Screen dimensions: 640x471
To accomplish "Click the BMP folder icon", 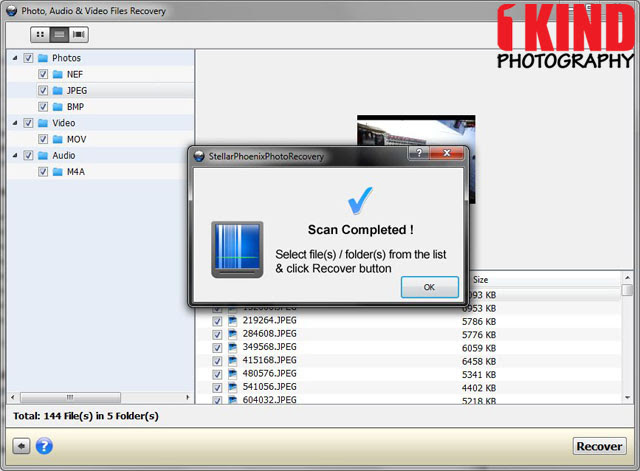I will [58, 107].
